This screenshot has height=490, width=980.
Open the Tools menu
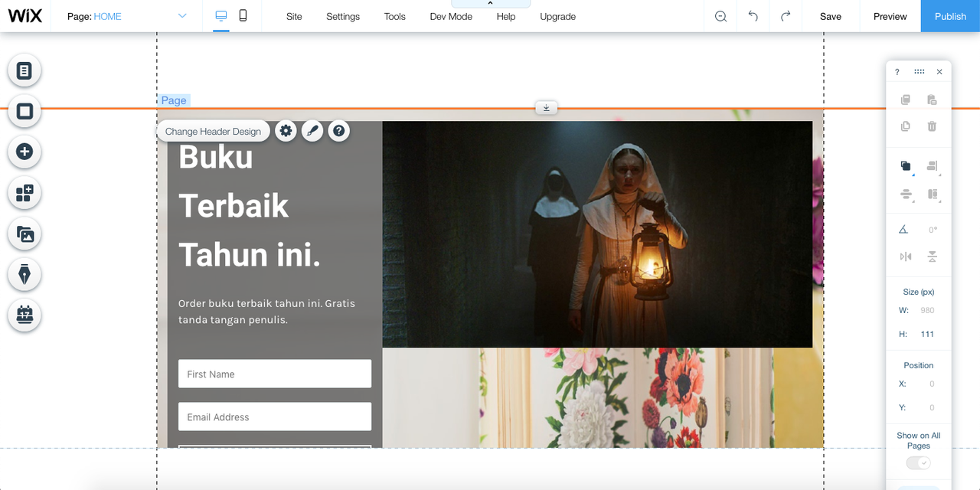[x=395, y=16]
